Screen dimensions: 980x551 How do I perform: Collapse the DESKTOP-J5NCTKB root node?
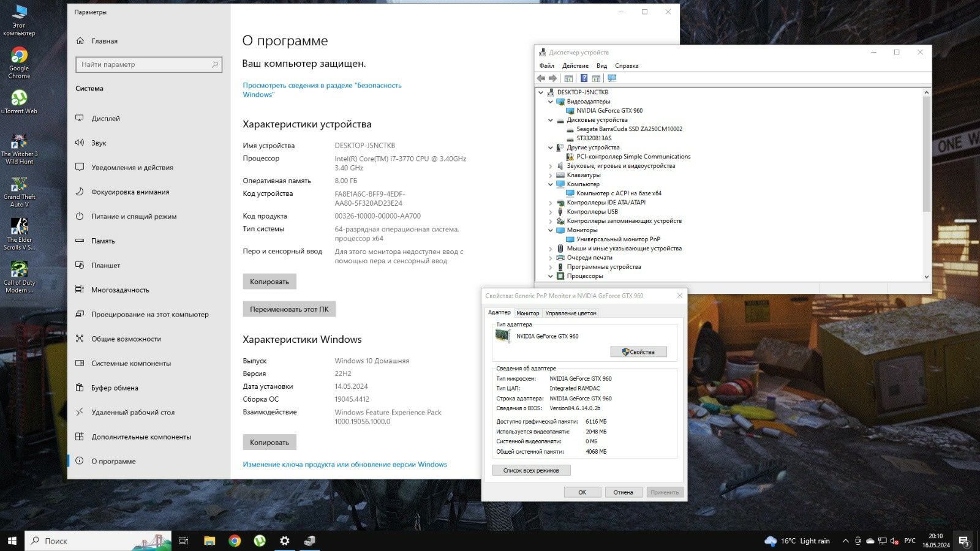[541, 92]
